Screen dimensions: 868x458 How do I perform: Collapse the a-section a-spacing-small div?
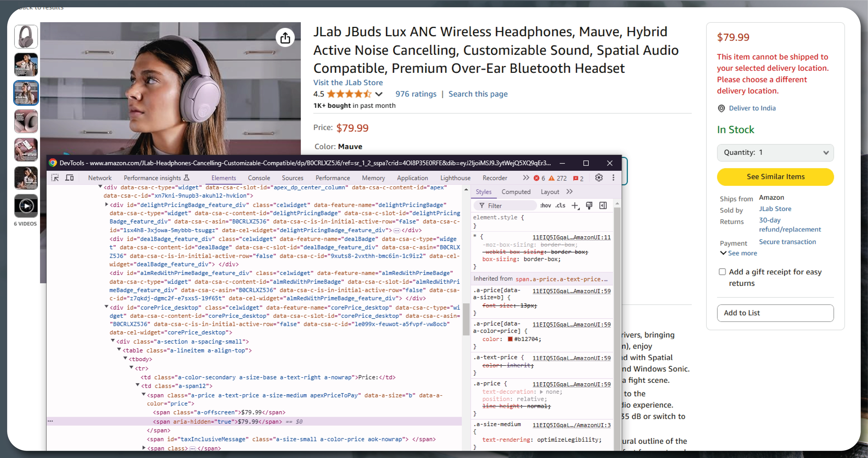click(x=112, y=341)
